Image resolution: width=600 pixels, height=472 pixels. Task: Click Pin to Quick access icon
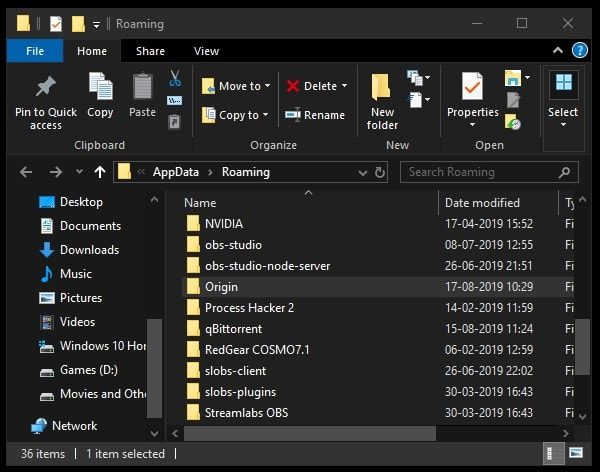46,86
